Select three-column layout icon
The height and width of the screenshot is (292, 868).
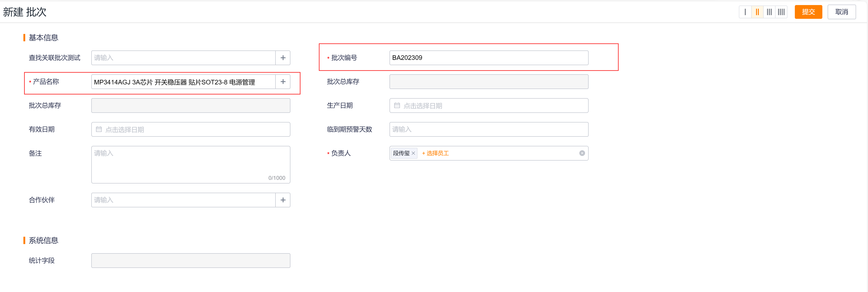tap(769, 12)
